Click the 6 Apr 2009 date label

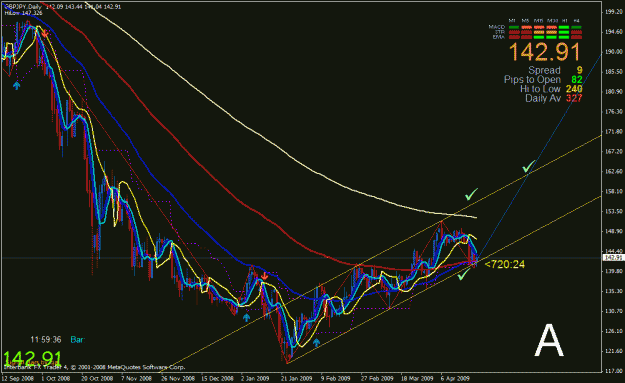point(455,378)
